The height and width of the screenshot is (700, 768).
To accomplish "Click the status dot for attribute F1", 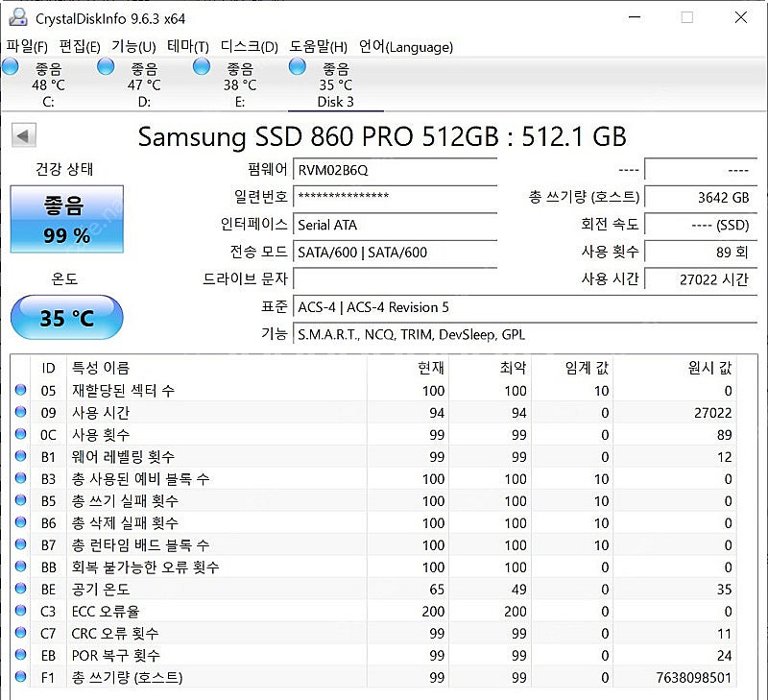I will point(20,676).
